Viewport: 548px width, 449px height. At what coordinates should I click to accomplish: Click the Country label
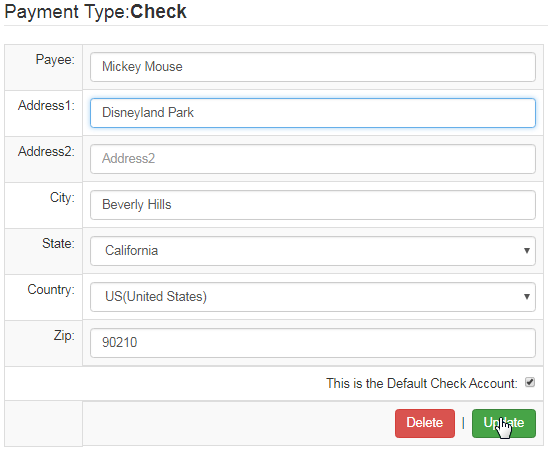click(x=51, y=290)
